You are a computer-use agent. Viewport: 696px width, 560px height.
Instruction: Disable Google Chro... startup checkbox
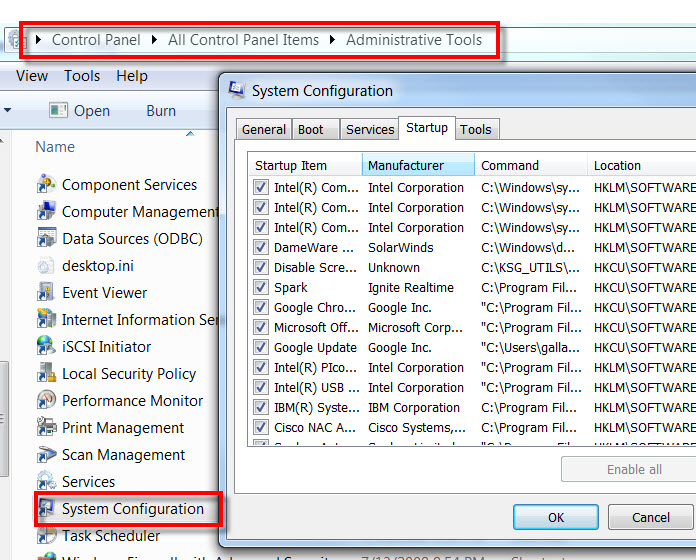pos(261,307)
